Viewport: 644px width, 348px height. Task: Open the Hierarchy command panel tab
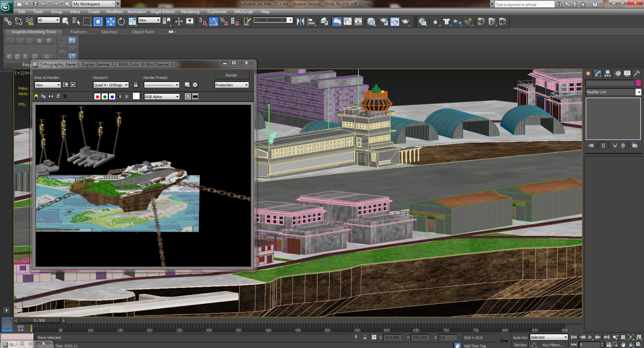(607, 73)
